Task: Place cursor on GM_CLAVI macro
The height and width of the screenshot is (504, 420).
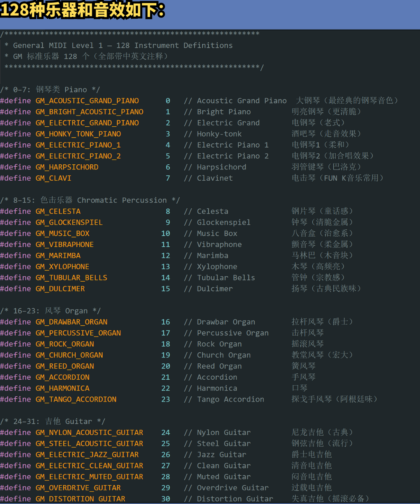Action: [x=53, y=178]
